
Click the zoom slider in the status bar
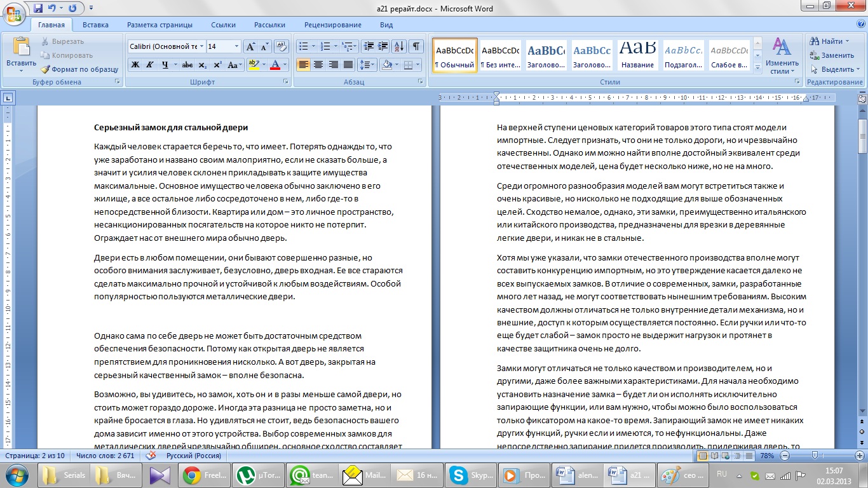tap(815, 456)
